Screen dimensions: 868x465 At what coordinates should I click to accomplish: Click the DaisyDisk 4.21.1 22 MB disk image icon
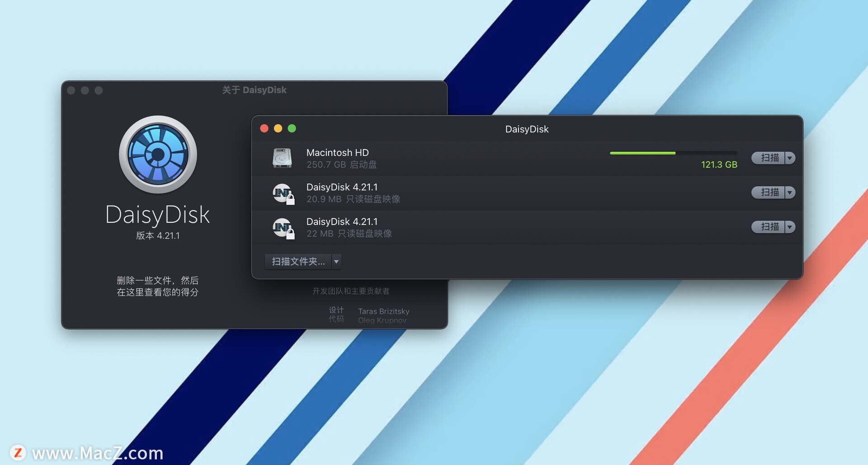[283, 228]
